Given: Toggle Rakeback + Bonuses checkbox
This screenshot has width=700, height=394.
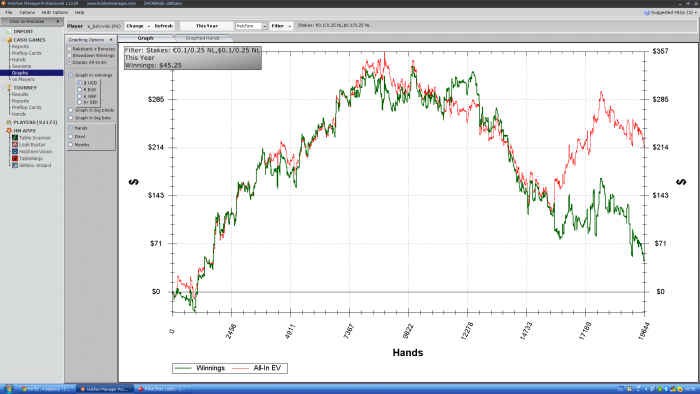Looking at the screenshot, I should pyautogui.click(x=69, y=49).
